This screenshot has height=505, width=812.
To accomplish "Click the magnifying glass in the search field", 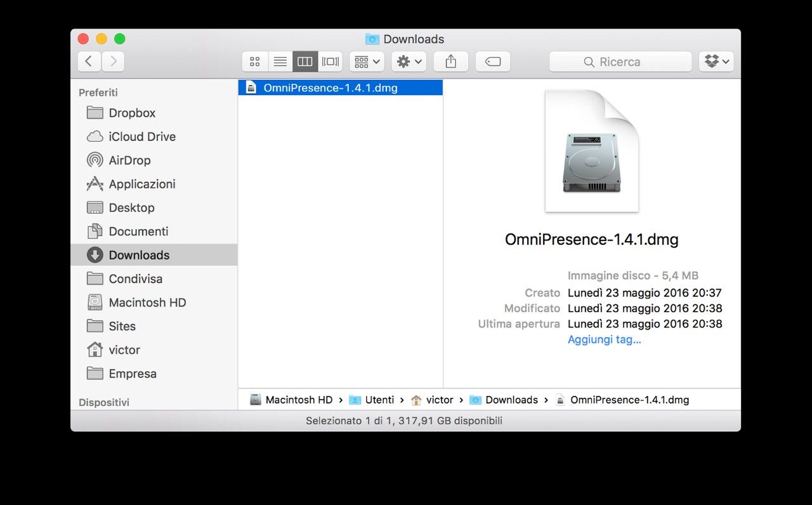I will click(589, 62).
